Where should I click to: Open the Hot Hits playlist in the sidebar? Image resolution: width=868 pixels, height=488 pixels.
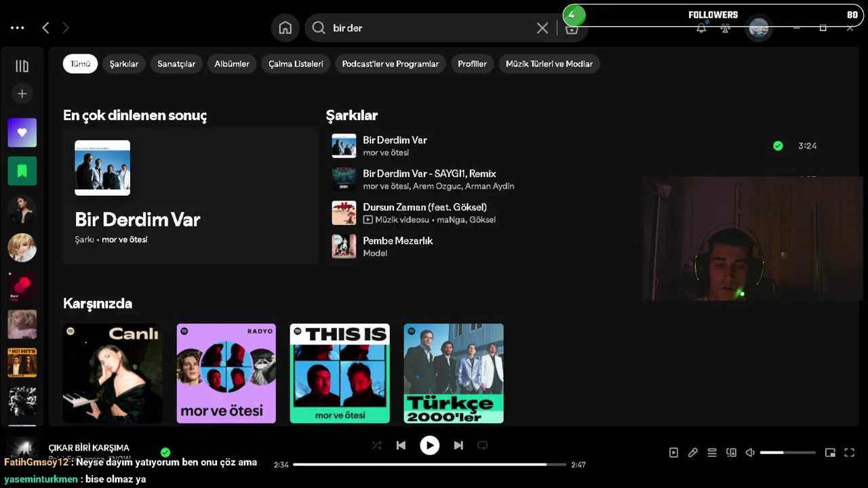(22, 363)
